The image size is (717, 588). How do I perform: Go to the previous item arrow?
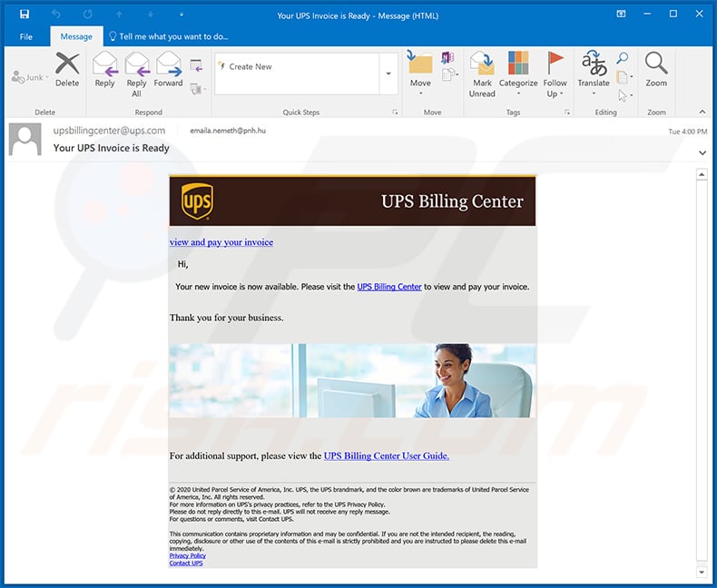(x=119, y=15)
